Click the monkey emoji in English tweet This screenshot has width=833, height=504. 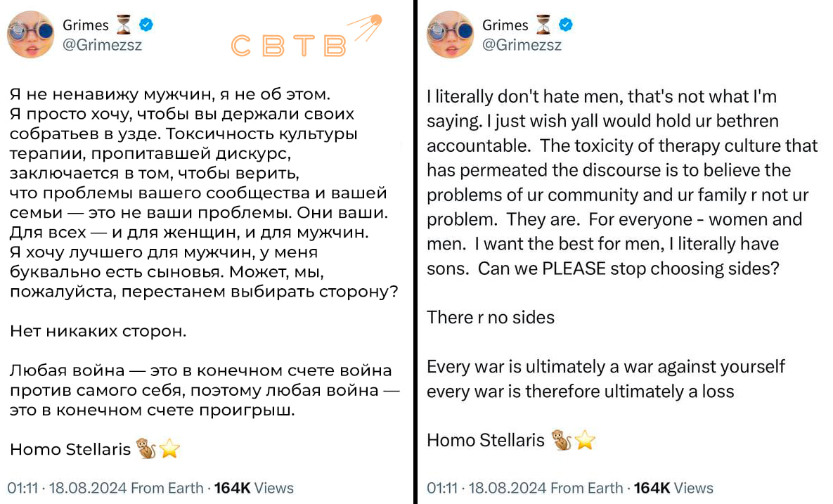pyautogui.click(x=561, y=440)
